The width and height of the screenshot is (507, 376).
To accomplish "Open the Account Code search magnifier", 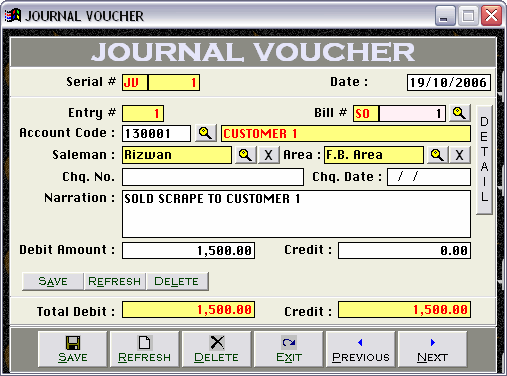I will click(206, 133).
